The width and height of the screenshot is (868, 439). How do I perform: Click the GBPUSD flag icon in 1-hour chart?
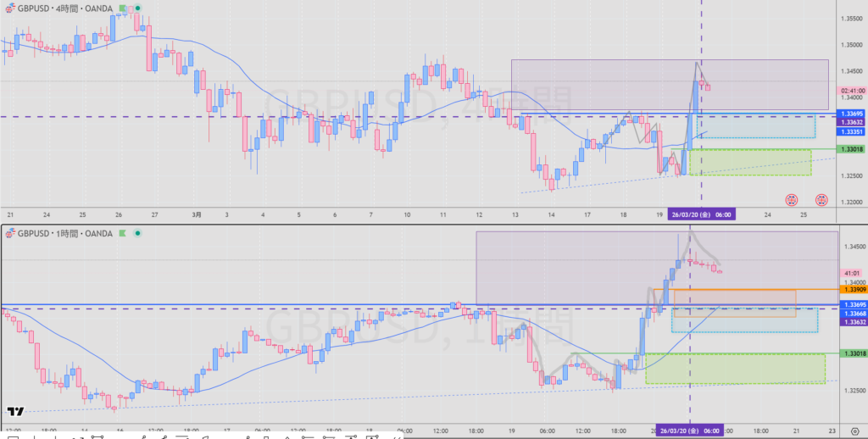(10, 232)
